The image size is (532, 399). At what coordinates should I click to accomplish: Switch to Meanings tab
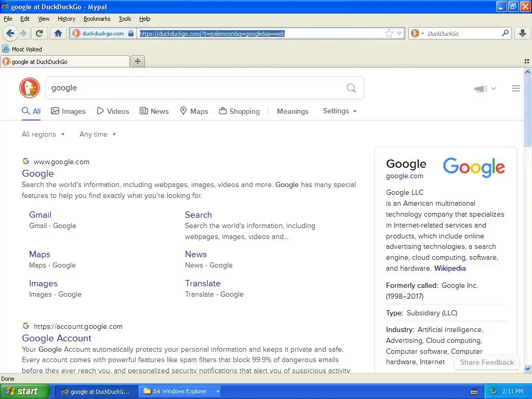pos(292,111)
